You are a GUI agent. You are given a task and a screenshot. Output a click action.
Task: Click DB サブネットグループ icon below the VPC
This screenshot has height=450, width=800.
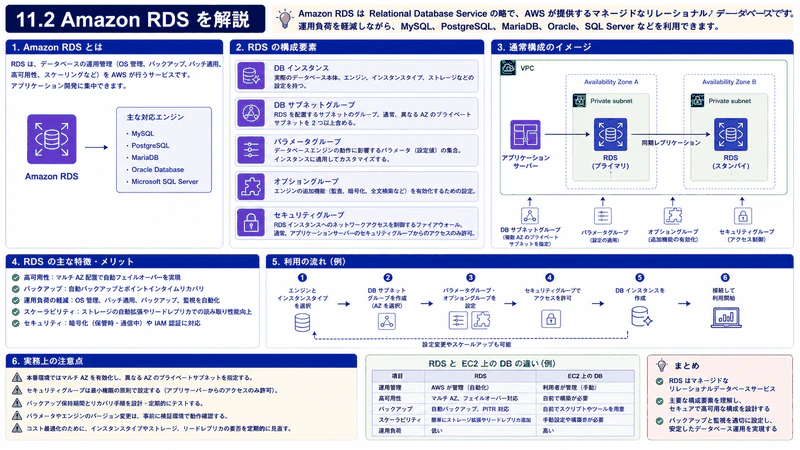point(530,216)
